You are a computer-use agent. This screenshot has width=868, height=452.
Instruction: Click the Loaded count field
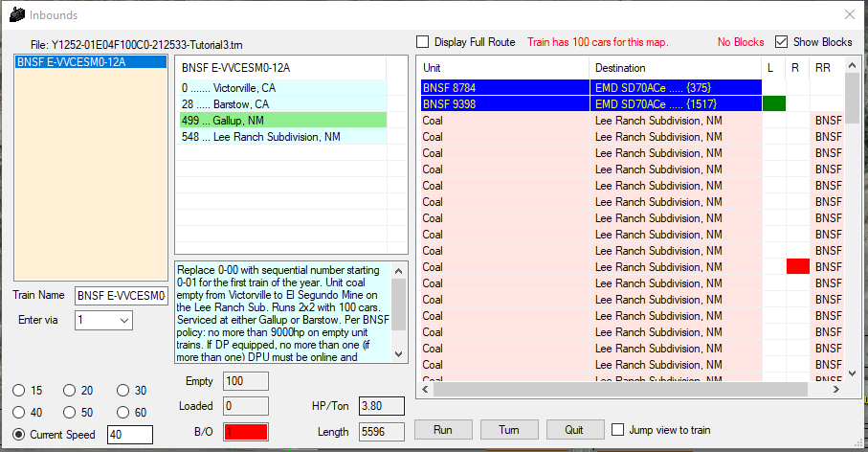[246, 406]
